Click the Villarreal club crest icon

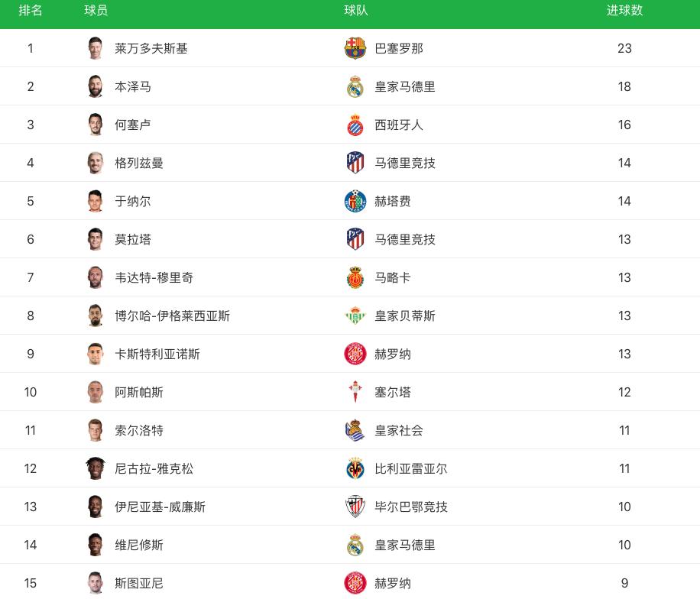pos(355,468)
